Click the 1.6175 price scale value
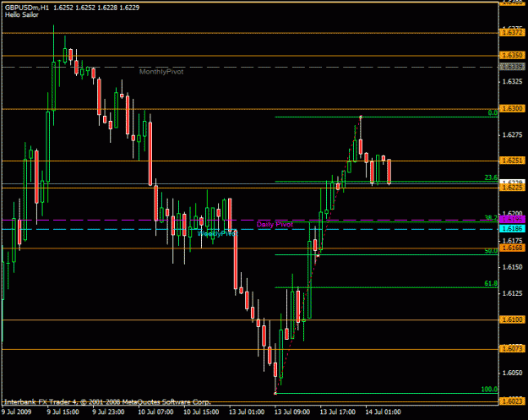This screenshot has width=528, height=420. click(513, 241)
